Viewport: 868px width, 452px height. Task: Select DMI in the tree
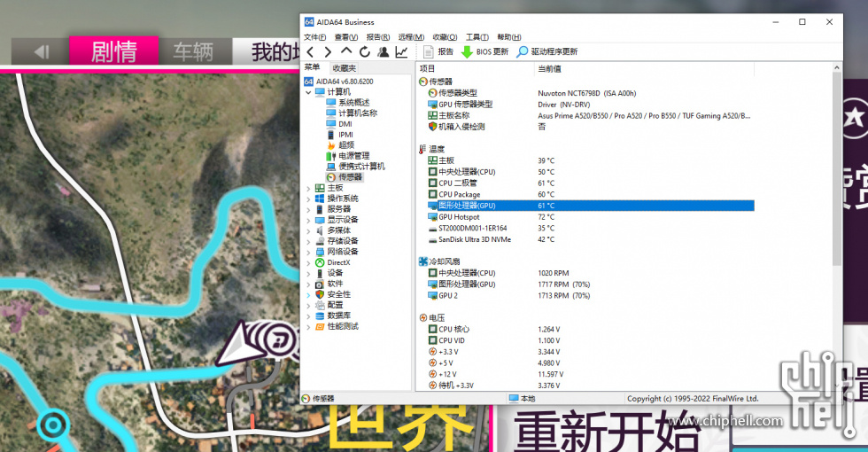[345, 124]
